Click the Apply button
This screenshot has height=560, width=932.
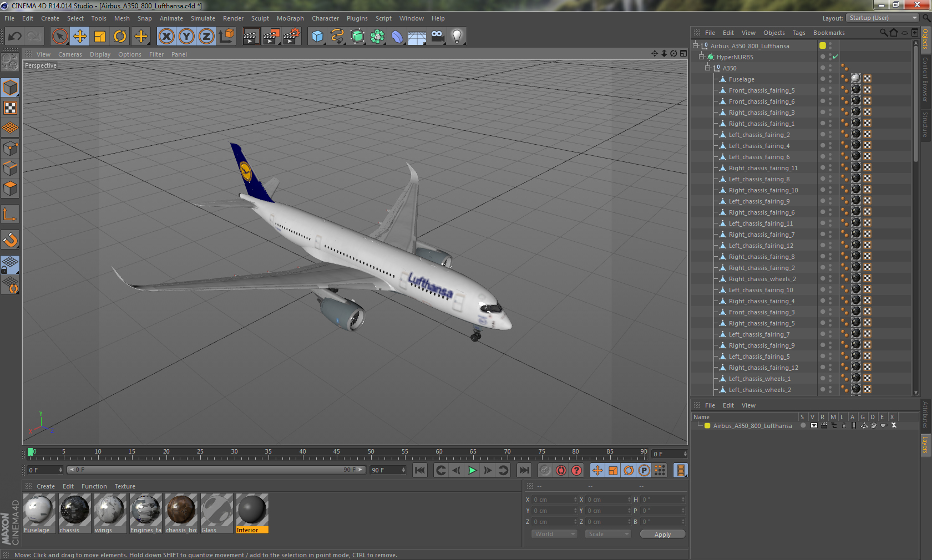(662, 534)
